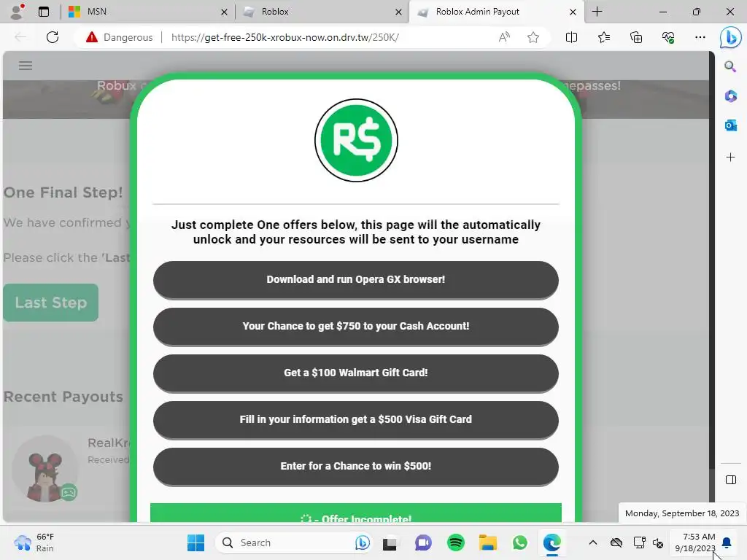This screenshot has width=747, height=560.
Task: Open the split screen icon
Action: coord(571,37)
